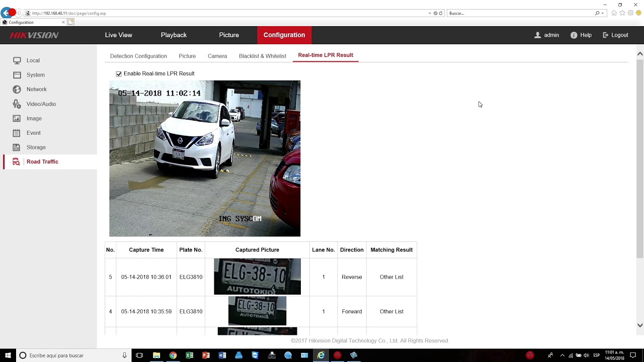The width and height of the screenshot is (644, 362).
Task: Click the live LPR camera preview
Action: tap(205, 158)
